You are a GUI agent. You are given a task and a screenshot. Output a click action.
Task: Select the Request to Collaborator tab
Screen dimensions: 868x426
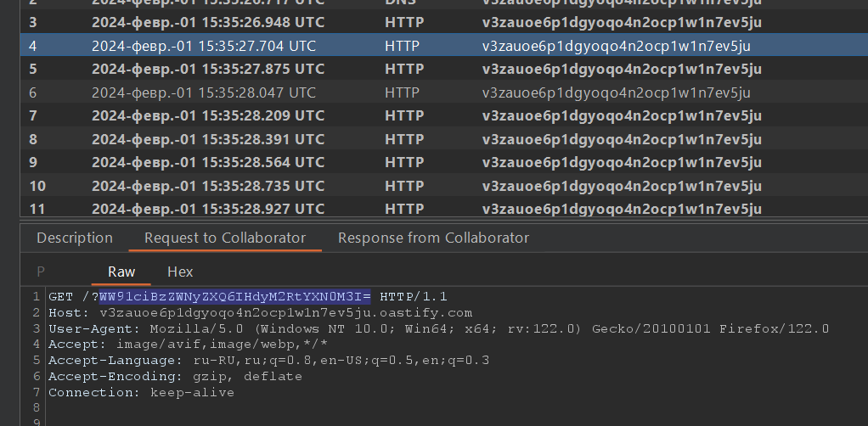tap(225, 238)
